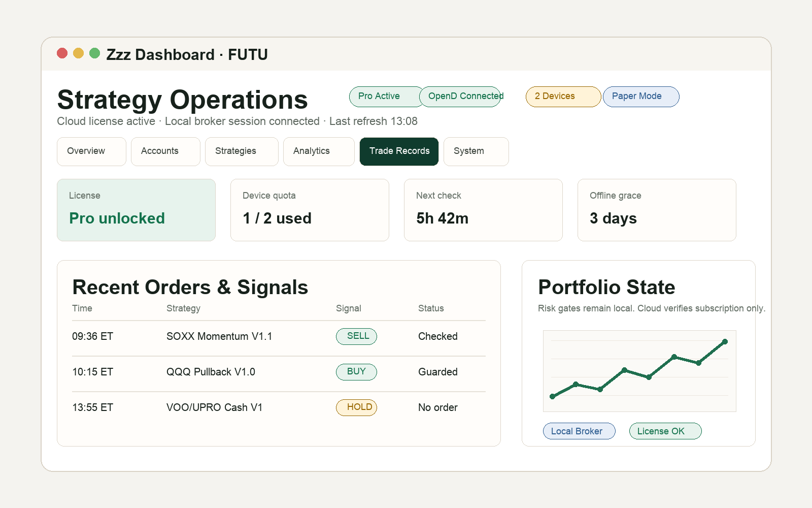Go to the Analytics tab
This screenshot has height=508, width=812.
click(x=319, y=151)
